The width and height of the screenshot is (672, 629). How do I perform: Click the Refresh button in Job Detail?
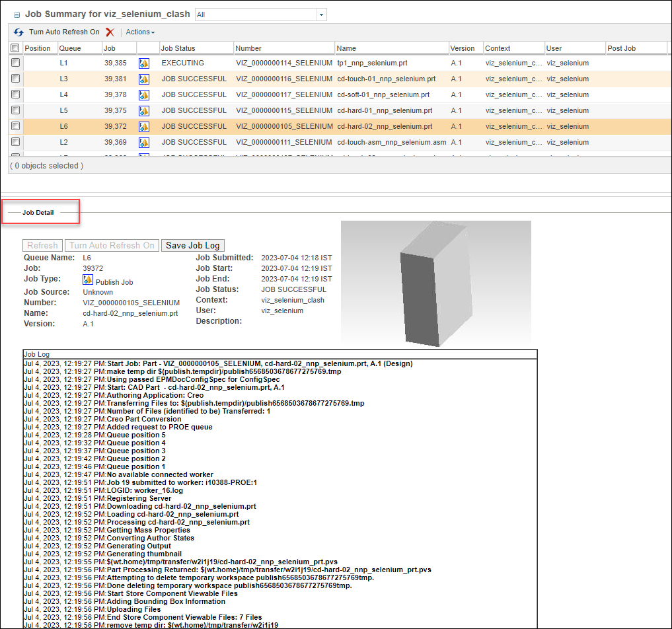point(42,246)
